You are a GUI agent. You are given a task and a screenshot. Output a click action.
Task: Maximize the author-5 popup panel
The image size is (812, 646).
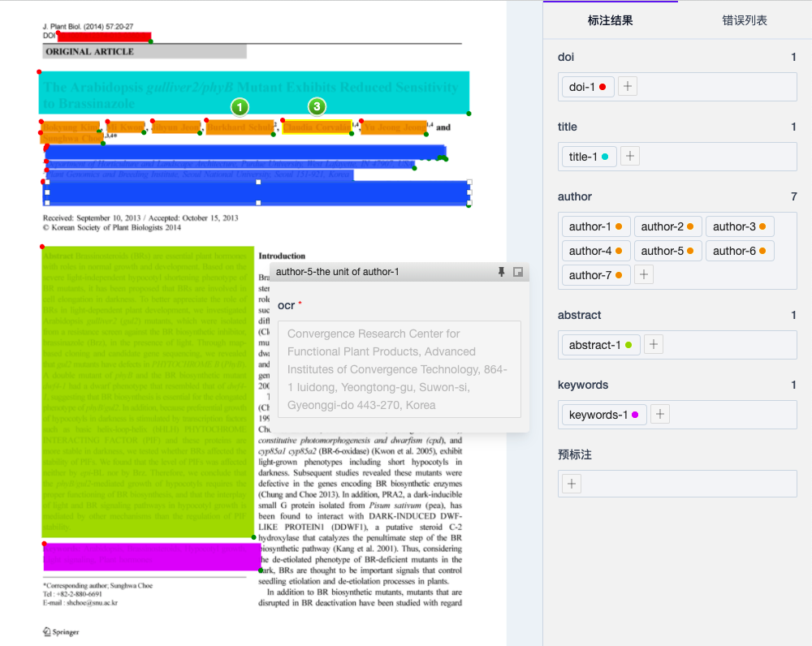518,272
